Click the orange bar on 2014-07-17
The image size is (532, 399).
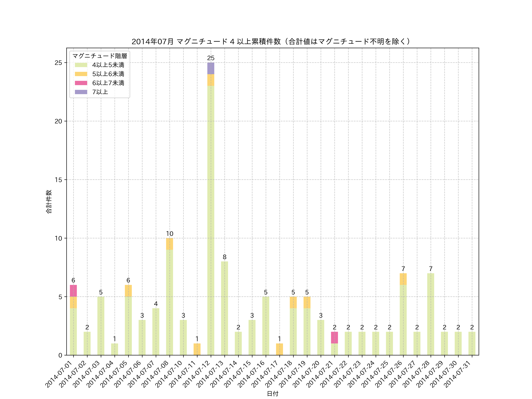279,349
